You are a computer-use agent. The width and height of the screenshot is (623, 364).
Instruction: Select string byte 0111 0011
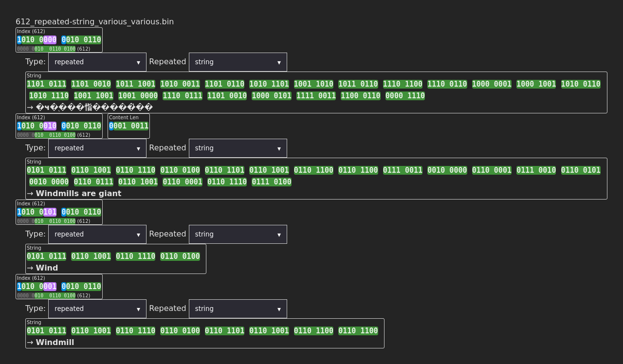click(x=403, y=170)
